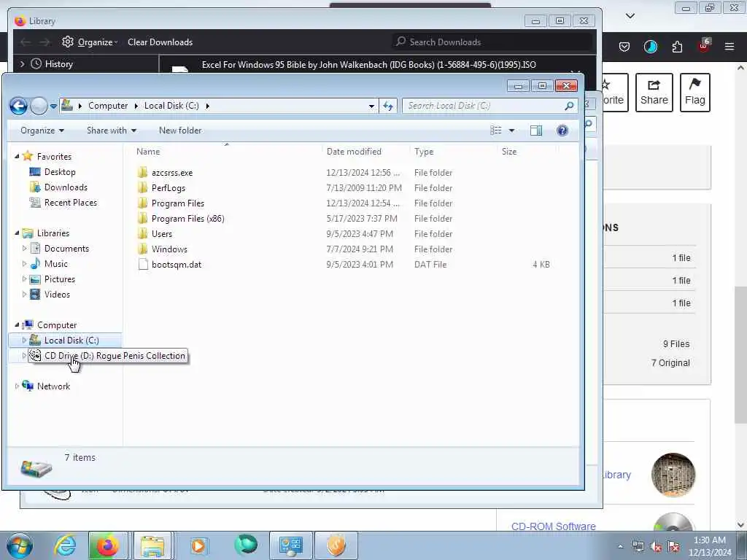747x560 pixels.
Task: Collapse the Computer tree group
Action: [18, 324]
